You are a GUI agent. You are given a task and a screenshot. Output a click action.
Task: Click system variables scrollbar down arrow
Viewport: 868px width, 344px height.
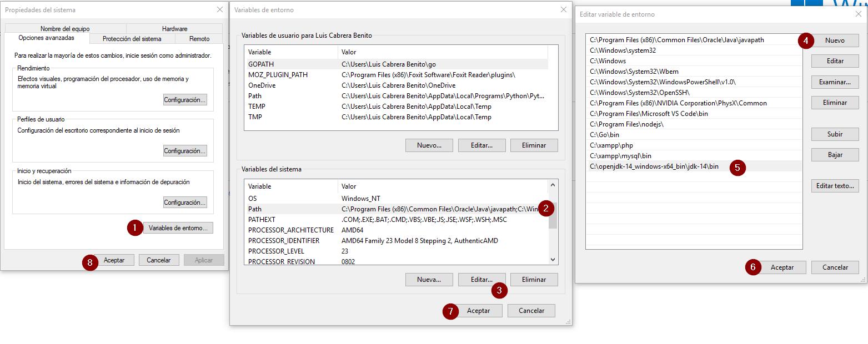point(553,260)
